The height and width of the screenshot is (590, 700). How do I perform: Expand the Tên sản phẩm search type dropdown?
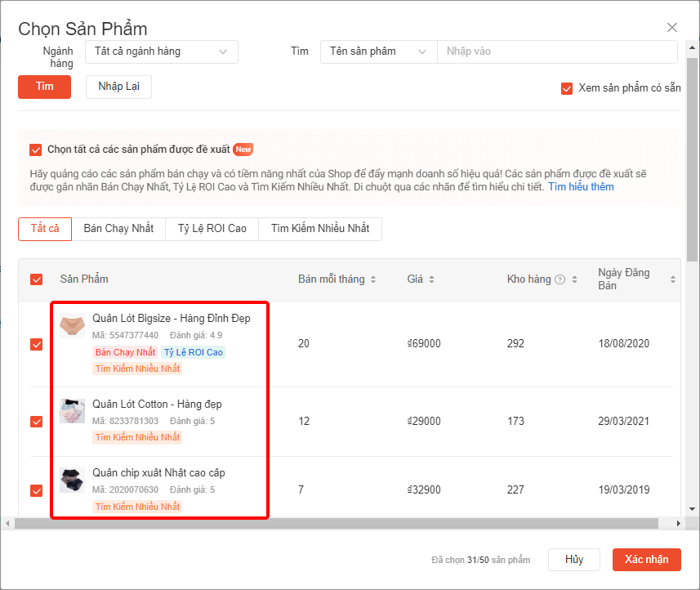[x=378, y=51]
